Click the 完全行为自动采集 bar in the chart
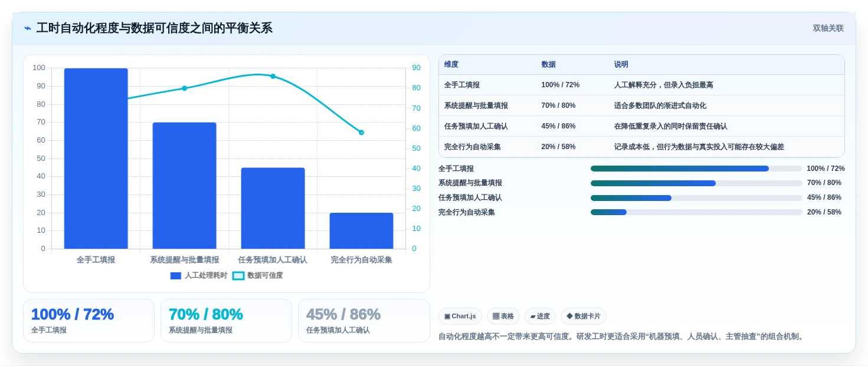Screen dimensions: 868x366 click(362, 230)
